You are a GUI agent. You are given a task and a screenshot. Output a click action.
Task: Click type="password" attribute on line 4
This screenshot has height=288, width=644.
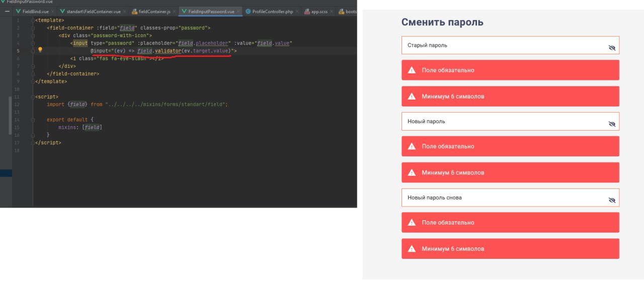(x=113, y=43)
